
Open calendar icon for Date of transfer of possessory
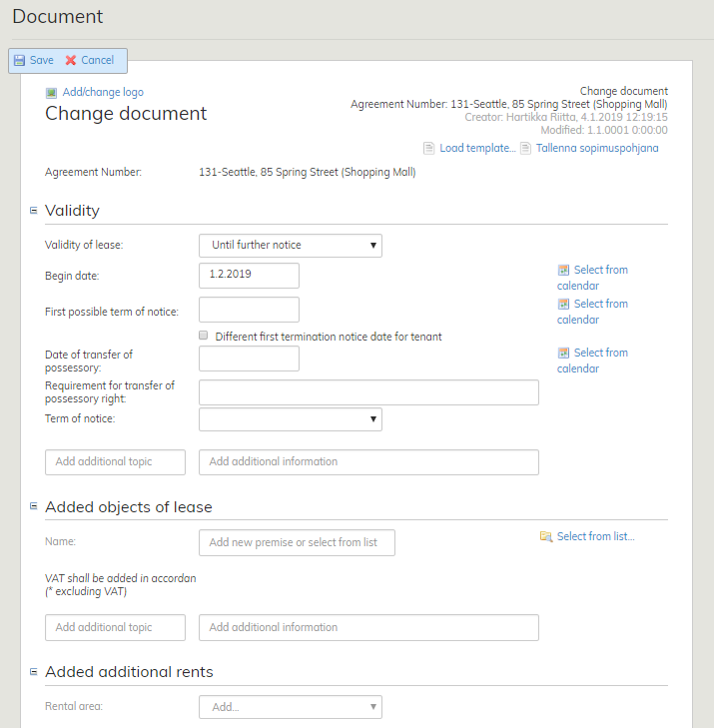tap(563, 354)
